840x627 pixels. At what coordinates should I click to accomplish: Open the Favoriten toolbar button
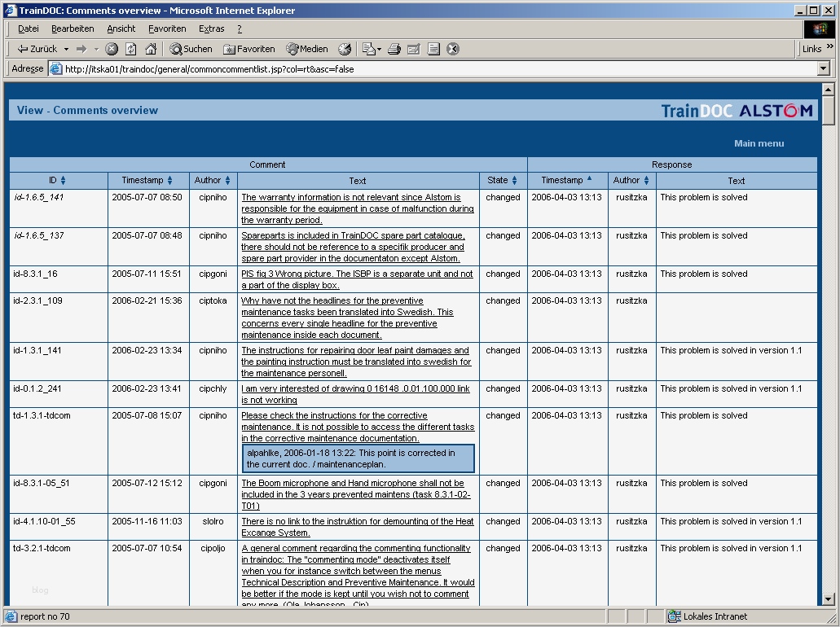tap(249, 49)
